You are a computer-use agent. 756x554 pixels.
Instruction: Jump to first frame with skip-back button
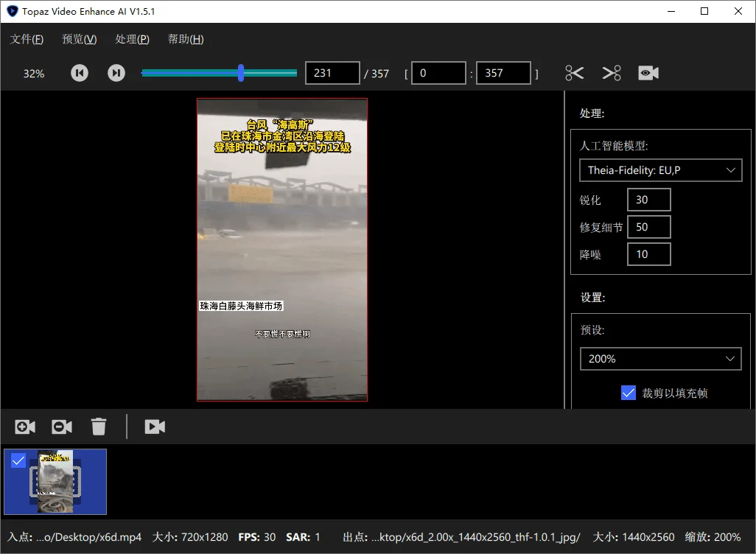pyautogui.click(x=79, y=73)
